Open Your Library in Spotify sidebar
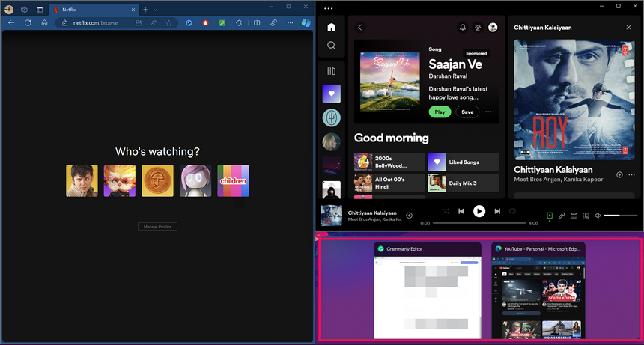The height and width of the screenshot is (345, 644). (x=331, y=71)
